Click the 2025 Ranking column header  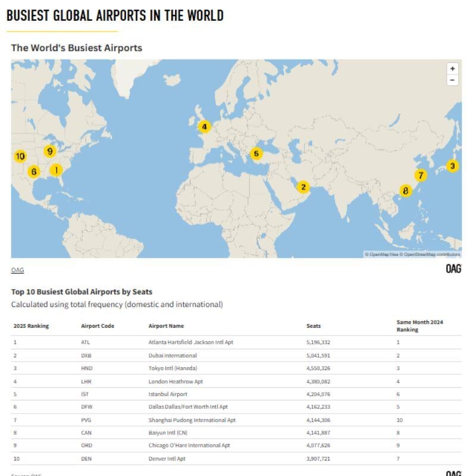click(31, 326)
